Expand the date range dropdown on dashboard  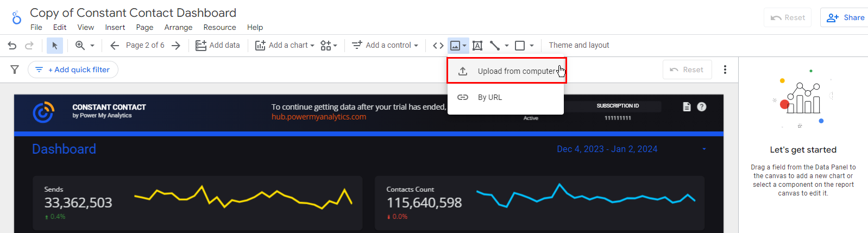coord(704,149)
